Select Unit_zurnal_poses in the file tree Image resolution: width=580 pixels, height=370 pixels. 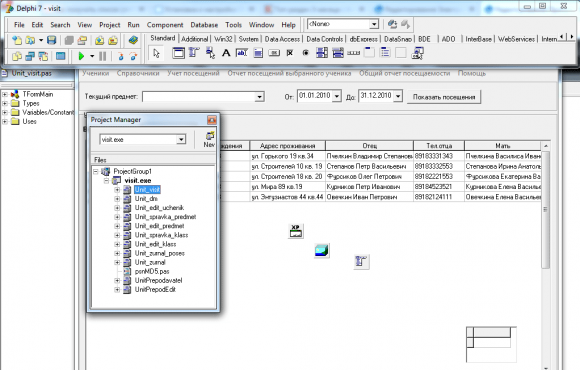point(159,253)
